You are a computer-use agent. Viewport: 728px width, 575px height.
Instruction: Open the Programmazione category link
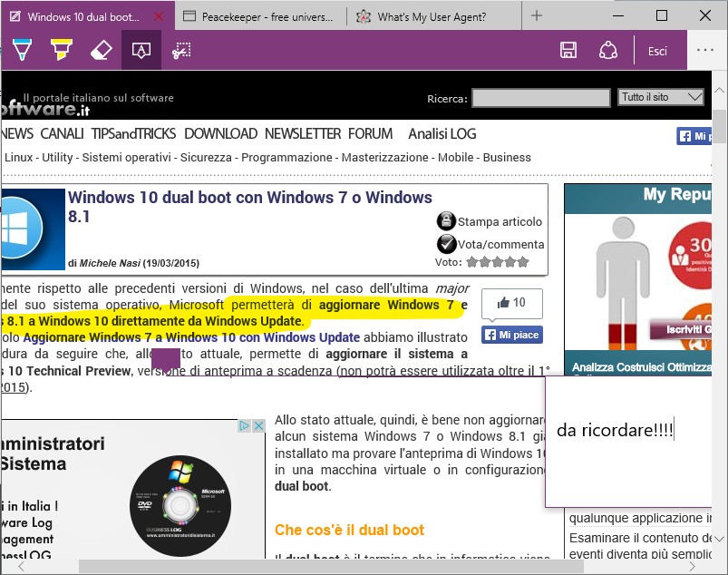pyautogui.click(x=286, y=158)
